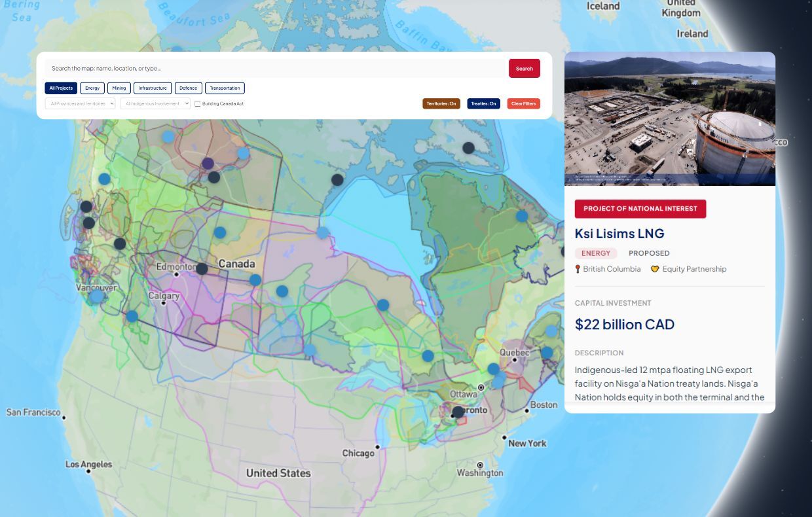
Task: Click the red Search button
Action: tap(525, 68)
